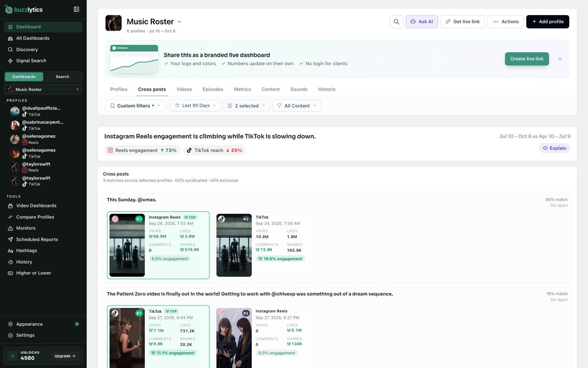
Task: Open the Last 90 Days date dropdown
Action: [196, 106]
